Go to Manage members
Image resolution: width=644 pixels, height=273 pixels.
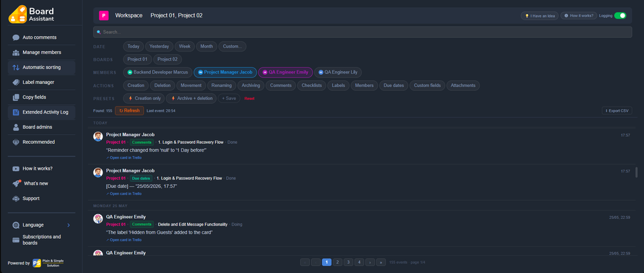(x=41, y=52)
